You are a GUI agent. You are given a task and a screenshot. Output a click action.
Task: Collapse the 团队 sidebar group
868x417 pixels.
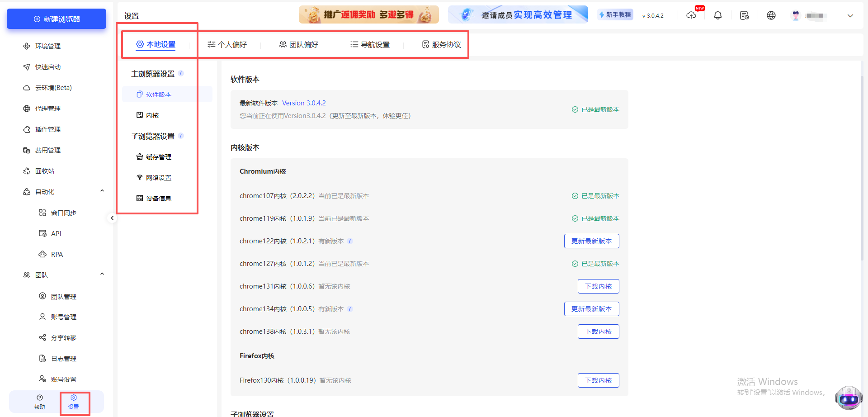pyautogui.click(x=102, y=274)
